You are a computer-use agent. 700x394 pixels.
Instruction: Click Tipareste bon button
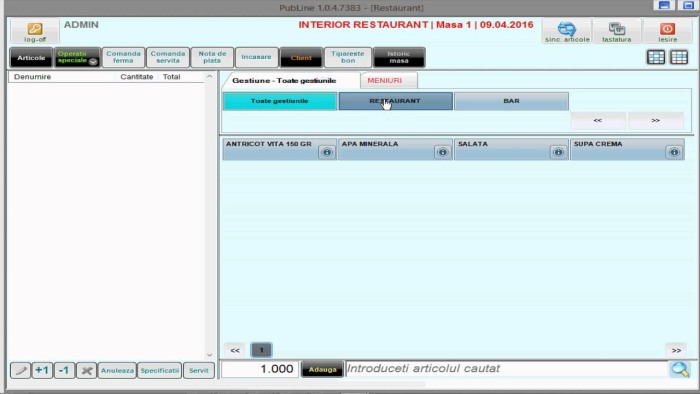348,57
